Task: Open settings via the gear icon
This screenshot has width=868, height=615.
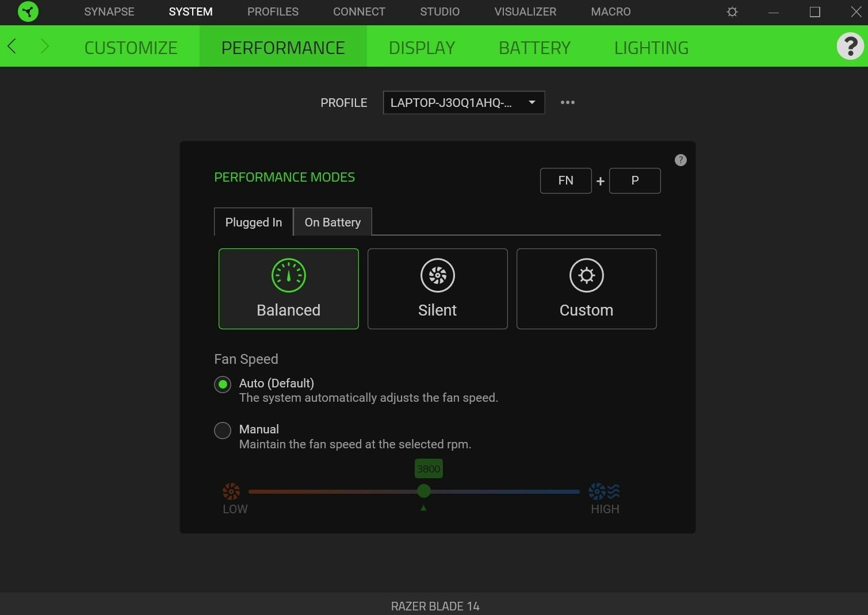Action: tap(732, 11)
